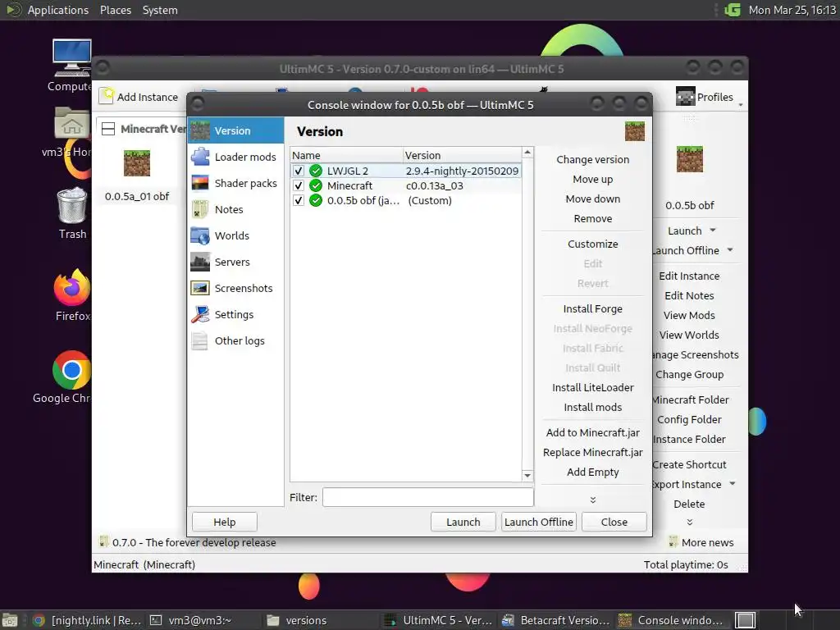This screenshot has width=840, height=630.
Task: Click the green check status for Minecraft
Action: 316,186
